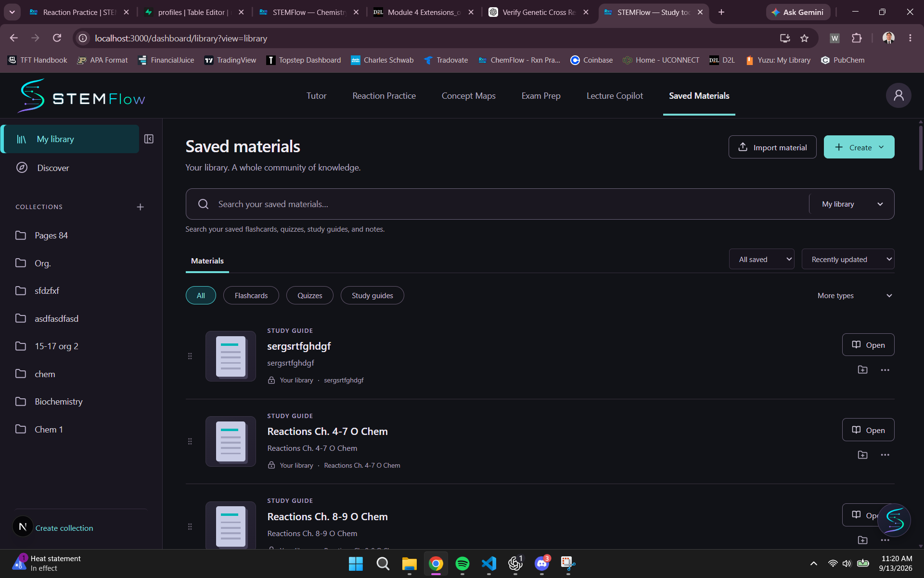Open the Chrome extensions puzzle icon
The image size is (924, 578).
point(857,38)
